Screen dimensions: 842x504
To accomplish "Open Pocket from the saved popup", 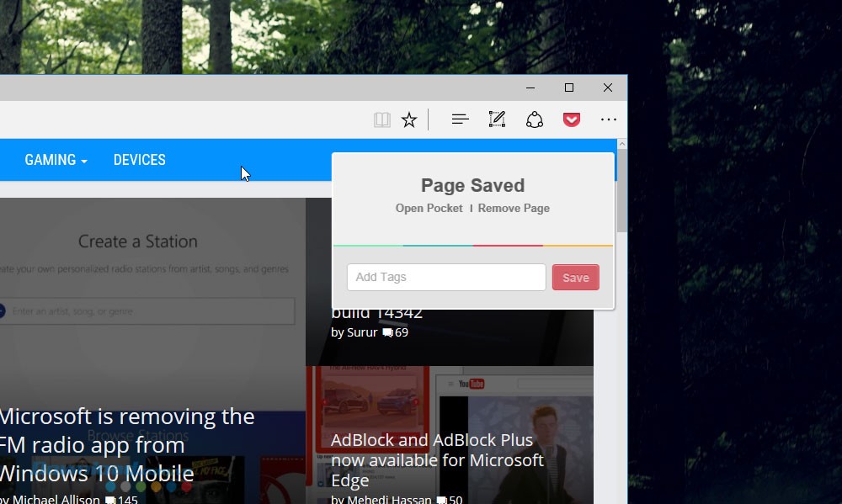I will point(429,208).
